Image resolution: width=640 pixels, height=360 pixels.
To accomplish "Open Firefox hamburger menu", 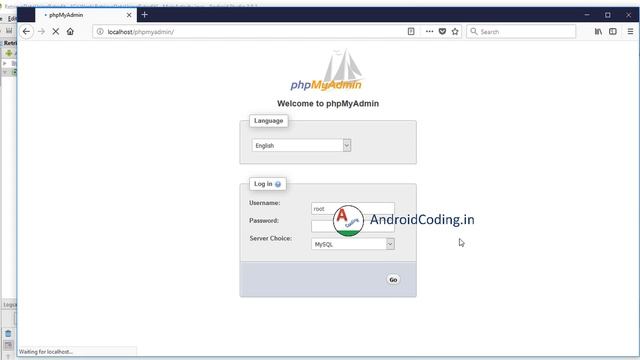I will tap(630, 31).
